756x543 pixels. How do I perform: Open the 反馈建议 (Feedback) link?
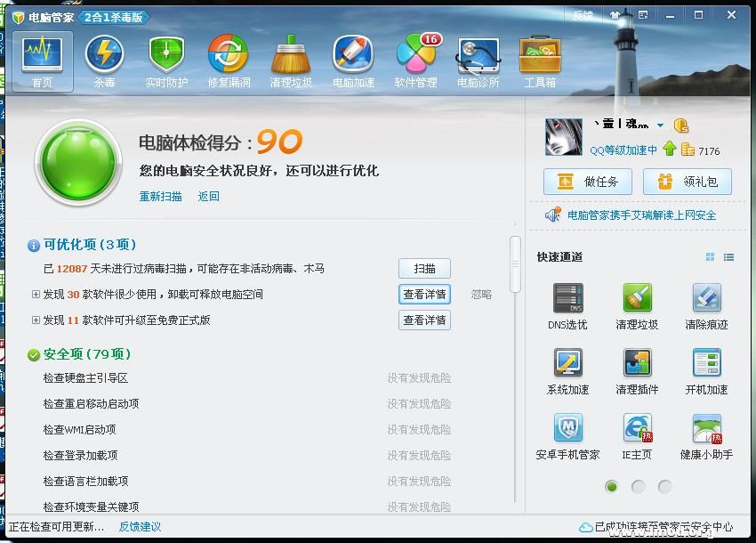coord(142,527)
